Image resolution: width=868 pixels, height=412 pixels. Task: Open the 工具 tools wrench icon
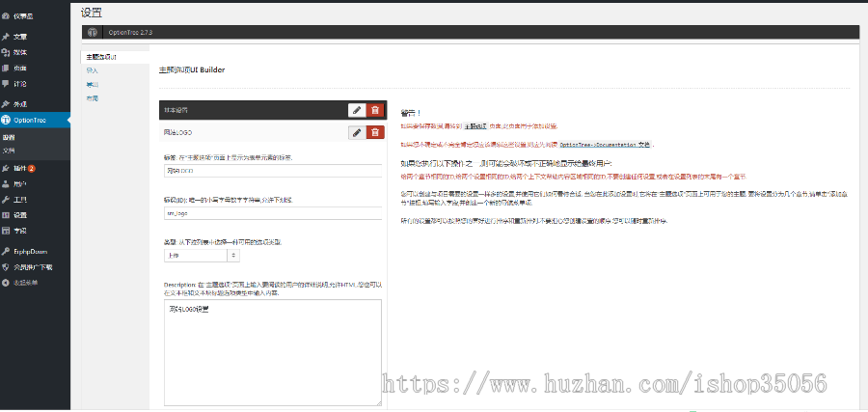click(x=6, y=199)
